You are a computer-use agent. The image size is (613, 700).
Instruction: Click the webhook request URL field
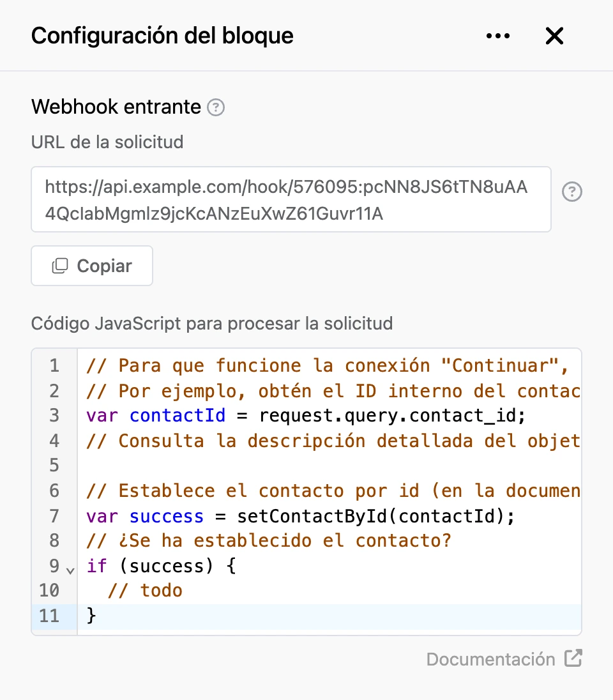pos(291,199)
